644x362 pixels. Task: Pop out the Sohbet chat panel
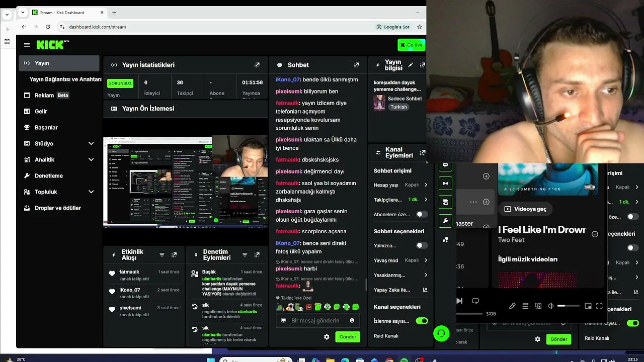(356, 65)
